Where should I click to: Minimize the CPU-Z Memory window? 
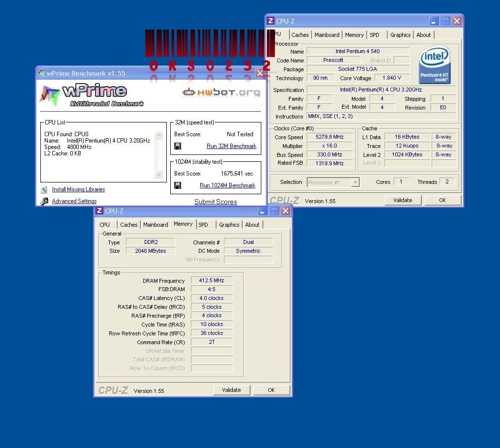[x=262, y=211]
